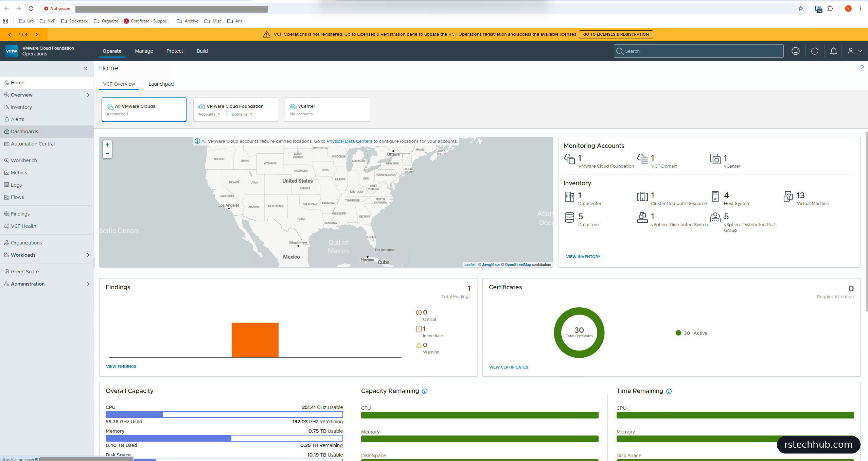Open Dashboards in the sidebar
Screen dimensions: 868x461
pyautogui.click(x=47, y=132)
